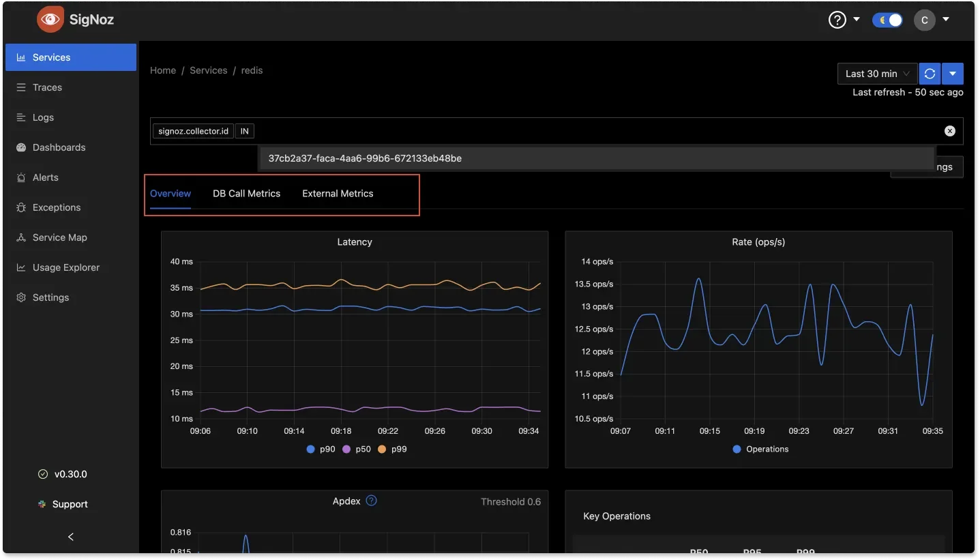Click the Last refresh - 50 sec ago text
This screenshot has height=560, width=980.
[x=908, y=92]
